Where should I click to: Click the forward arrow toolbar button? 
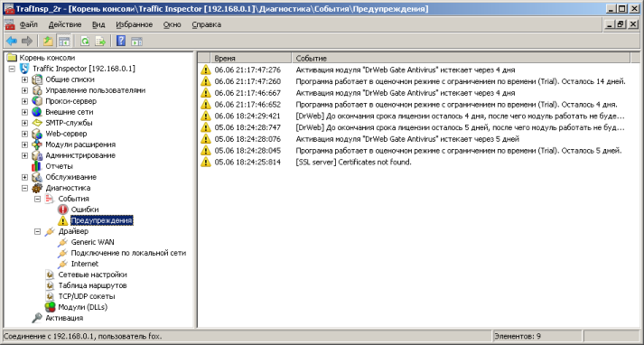27,41
